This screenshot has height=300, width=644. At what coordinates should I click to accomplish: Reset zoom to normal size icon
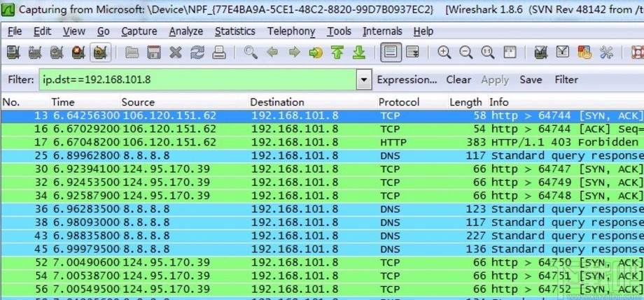coord(487,52)
